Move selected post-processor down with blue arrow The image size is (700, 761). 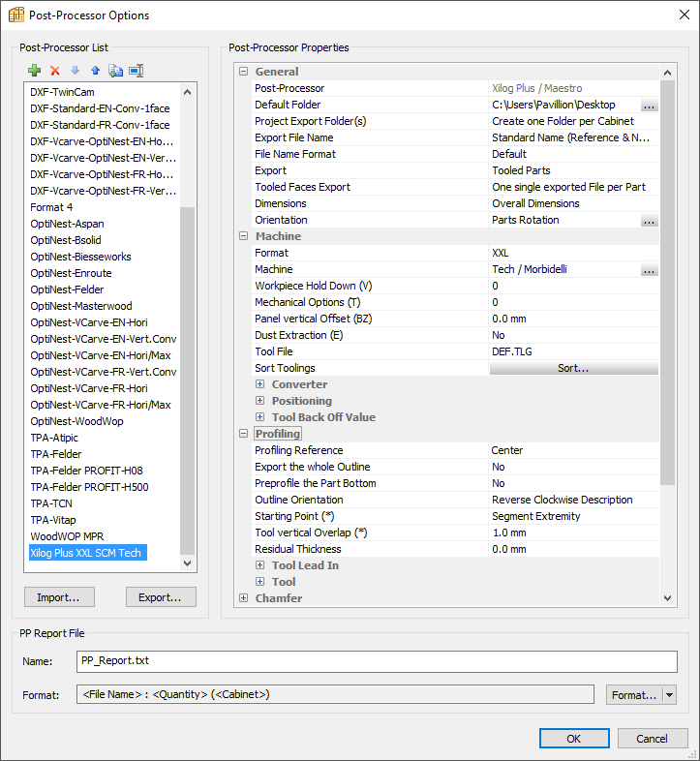pos(75,71)
